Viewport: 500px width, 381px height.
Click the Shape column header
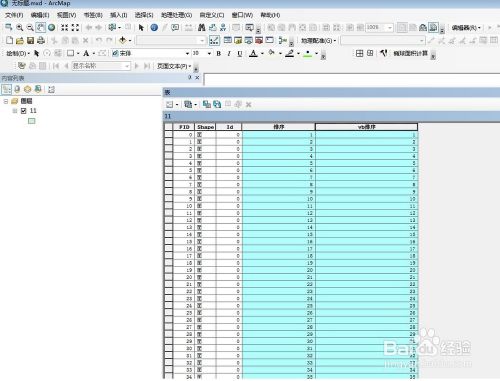[205, 127]
